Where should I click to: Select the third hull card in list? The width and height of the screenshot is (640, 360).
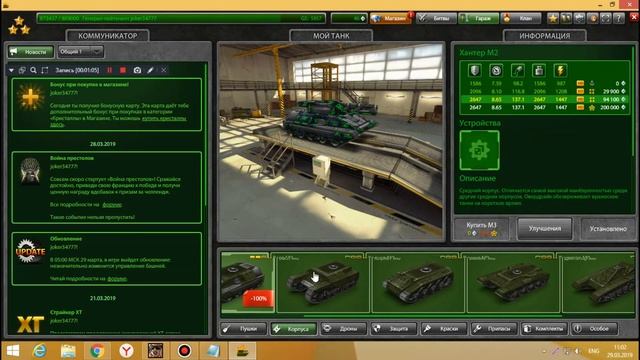point(418,282)
